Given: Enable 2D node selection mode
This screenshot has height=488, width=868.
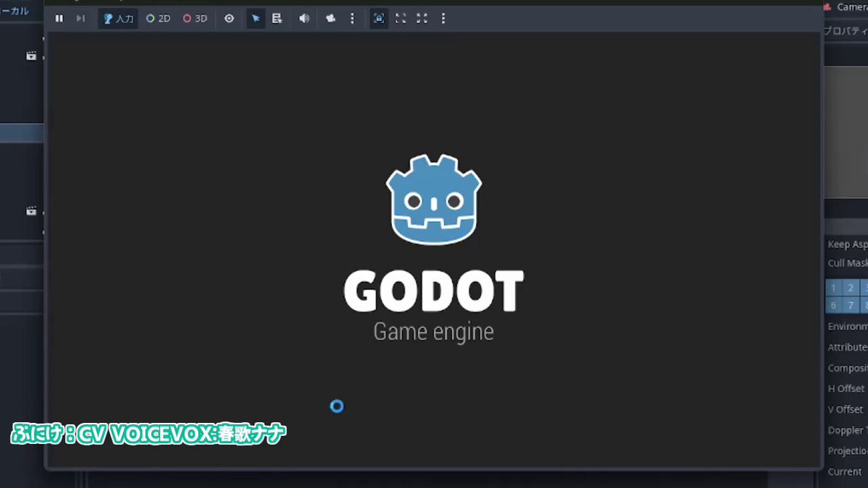Looking at the screenshot, I should click(x=158, y=19).
